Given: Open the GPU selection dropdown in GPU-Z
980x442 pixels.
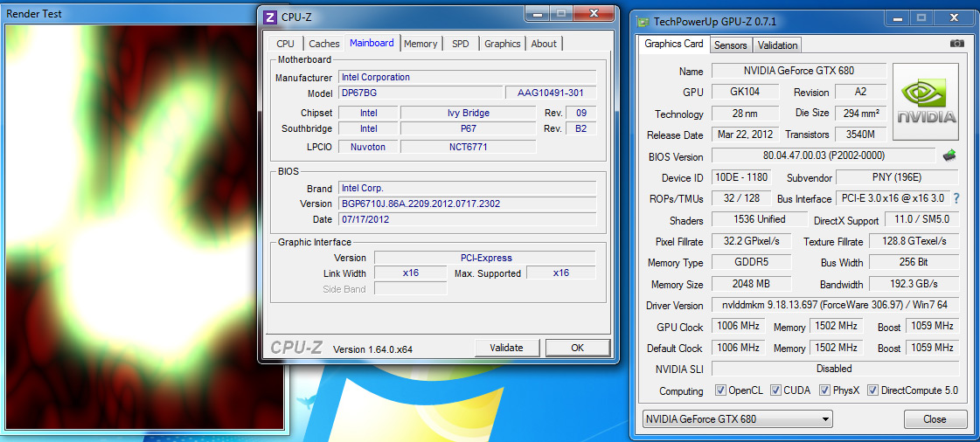Looking at the screenshot, I should pos(738,419).
